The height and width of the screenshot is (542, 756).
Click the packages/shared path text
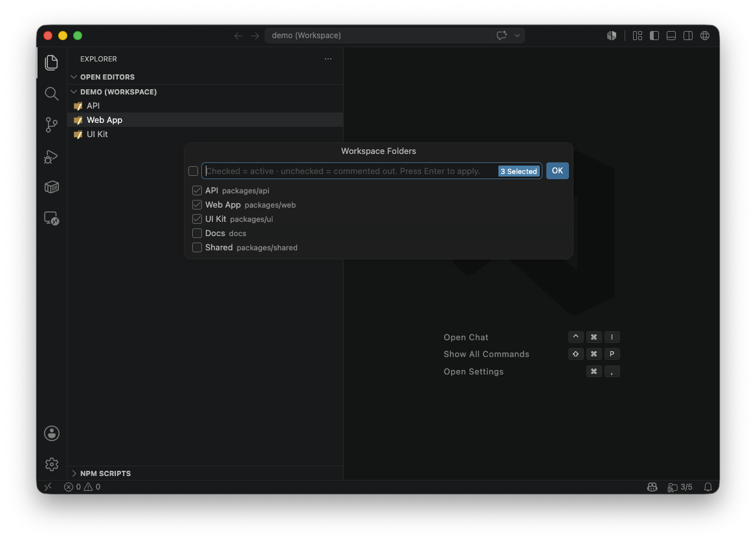267,248
